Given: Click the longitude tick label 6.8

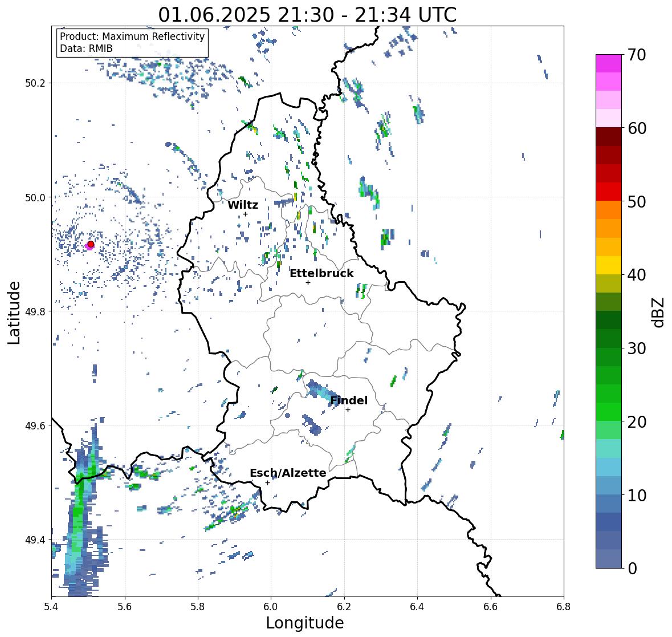Looking at the screenshot, I should point(564,607).
